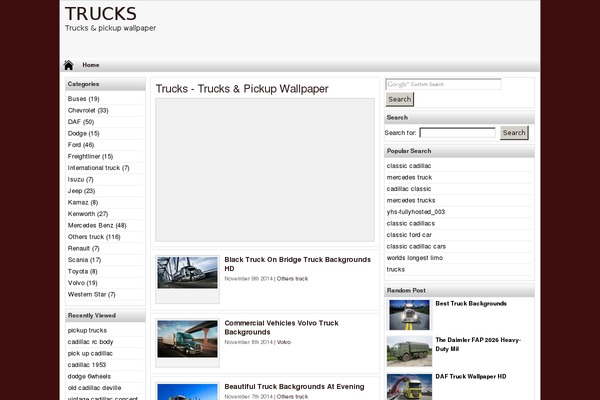This screenshot has width=600, height=400.
Task: Open 'Commercial Vehicles Volvo Truck Backgrounds' title
Action: pyautogui.click(x=281, y=328)
